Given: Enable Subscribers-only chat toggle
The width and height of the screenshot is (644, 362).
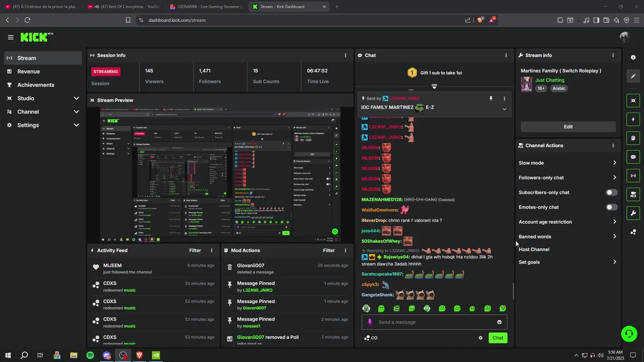Looking at the screenshot, I should tap(612, 193).
